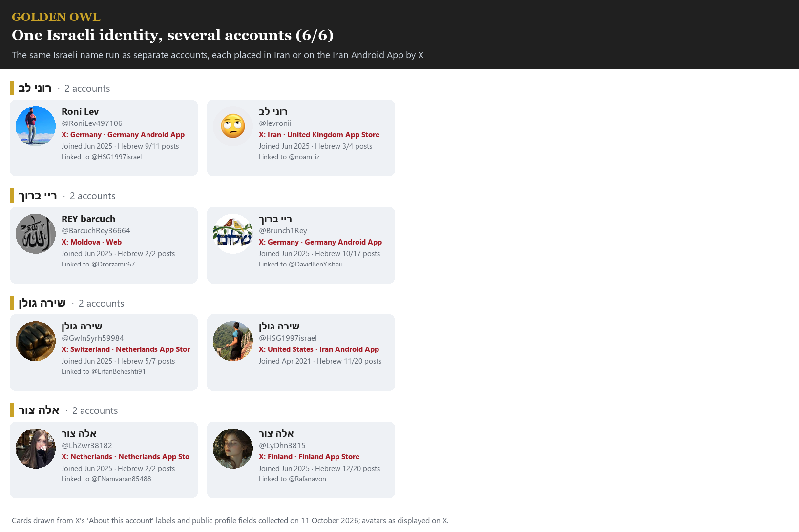Select 'Linked to @FNamvaran85488' text
This screenshot has width=799, height=532.
106,479
